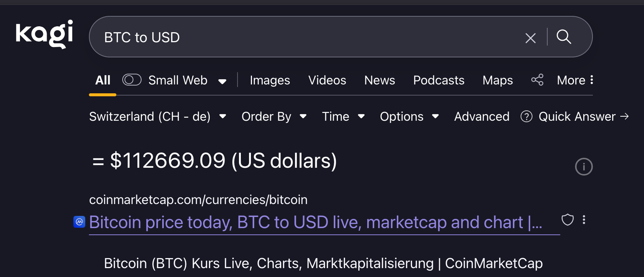The height and width of the screenshot is (277, 644).
Task: Clear the search query with X icon
Action: click(531, 38)
